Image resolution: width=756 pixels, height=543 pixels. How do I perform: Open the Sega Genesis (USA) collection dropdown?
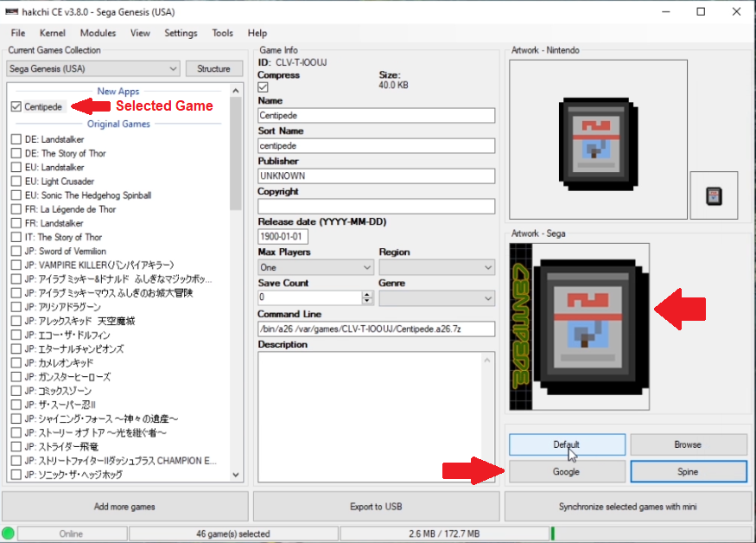(x=93, y=68)
